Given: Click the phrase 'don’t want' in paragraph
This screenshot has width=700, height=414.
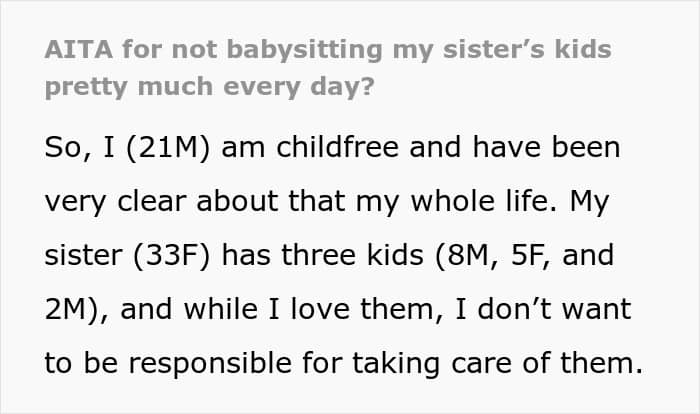Looking at the screenshot, I should [x=554, y=309].
